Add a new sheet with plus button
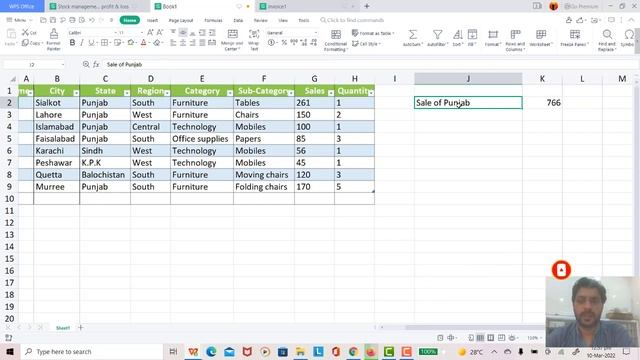 click(x=80, y=327)
